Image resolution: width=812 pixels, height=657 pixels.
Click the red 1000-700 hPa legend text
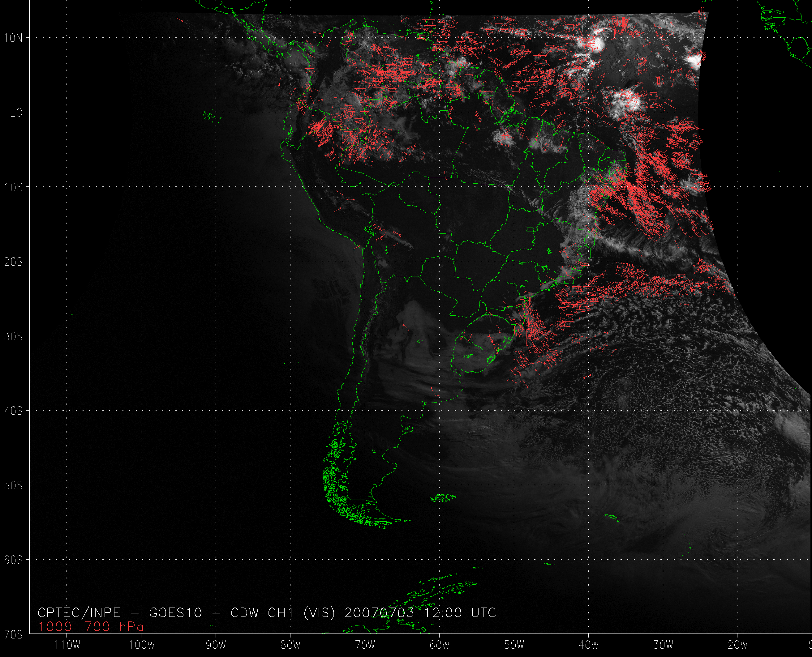pyautogui.click(x=91, y=627)
